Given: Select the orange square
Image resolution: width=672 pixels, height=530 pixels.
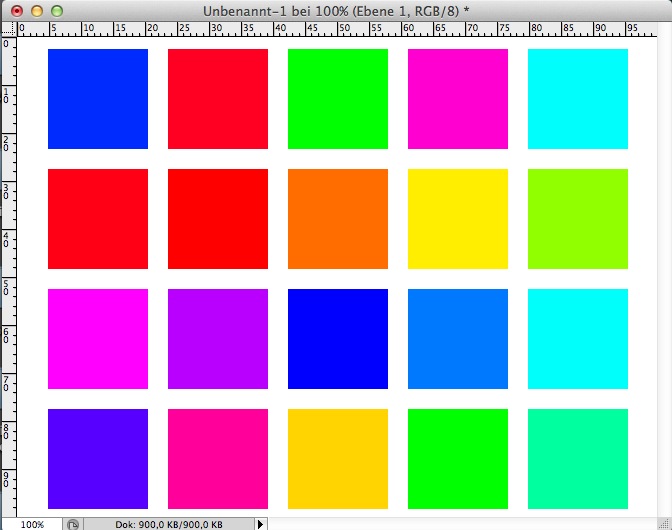Looking at the screenshot, I should [x=337, y=219].
